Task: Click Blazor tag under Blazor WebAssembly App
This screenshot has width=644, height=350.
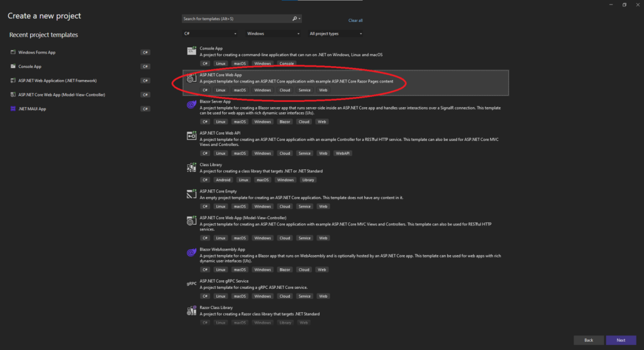Action: point(285,270)
